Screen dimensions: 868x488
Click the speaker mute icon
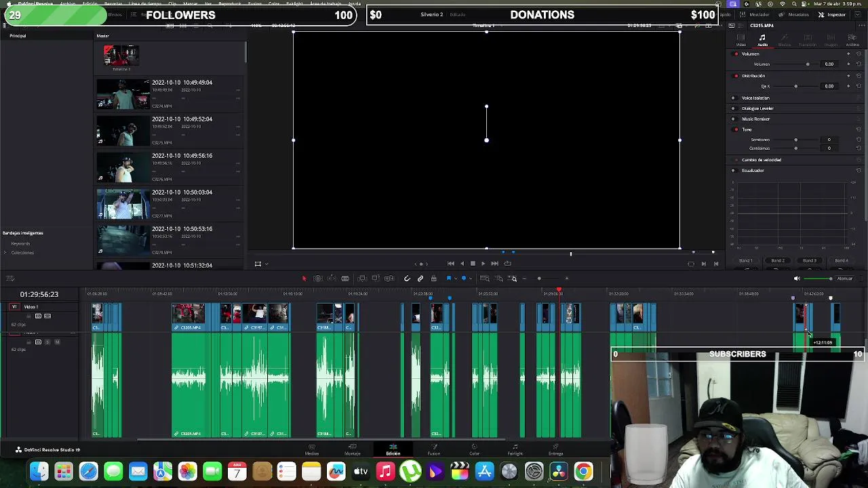click(797, 279)
